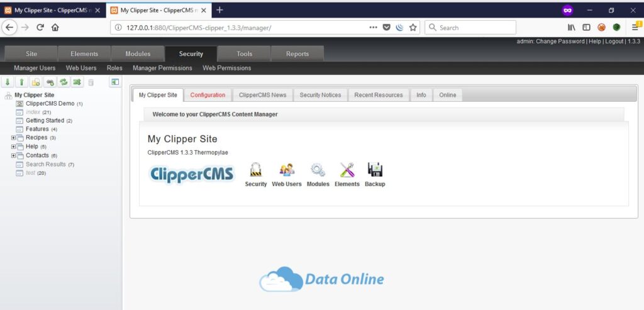Click the browser Search input field
This screenshot has width=644, height=310.
click(470, 28)
